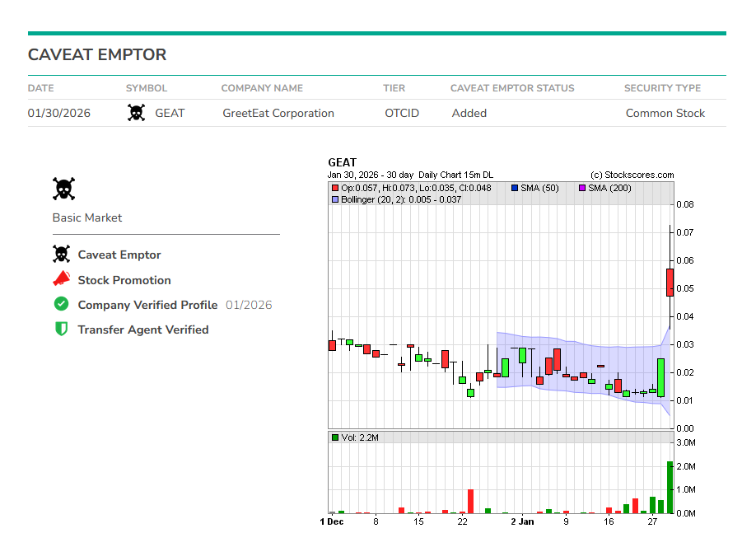Click the blue SMA (50) legend swatch
The image size is (756, 547).
click(515, 188)
